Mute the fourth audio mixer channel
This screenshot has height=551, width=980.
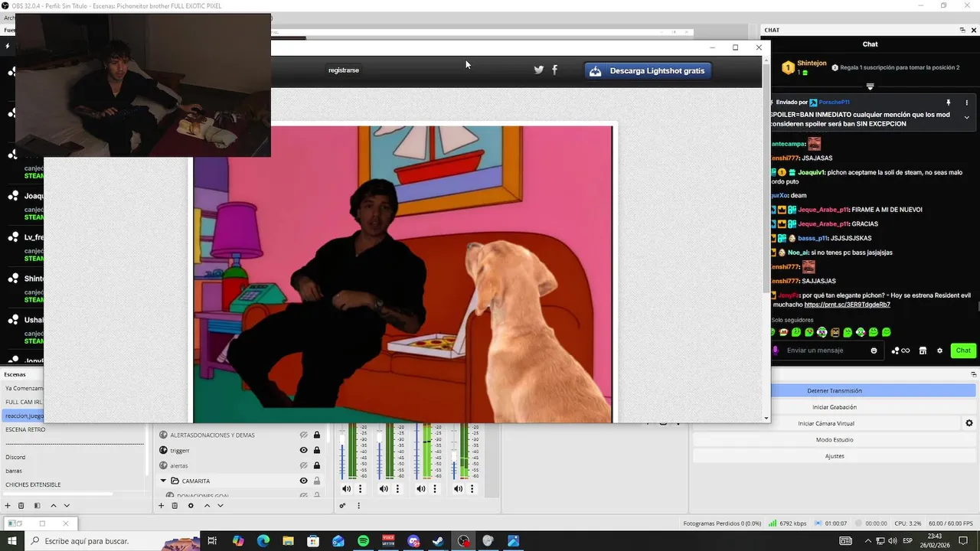[x=458, y=488]
